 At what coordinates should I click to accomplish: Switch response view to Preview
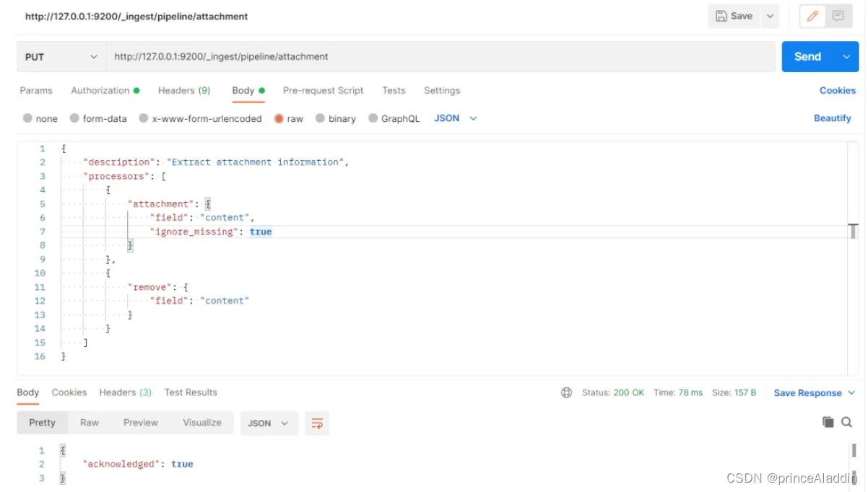click(x=140, y=423)
